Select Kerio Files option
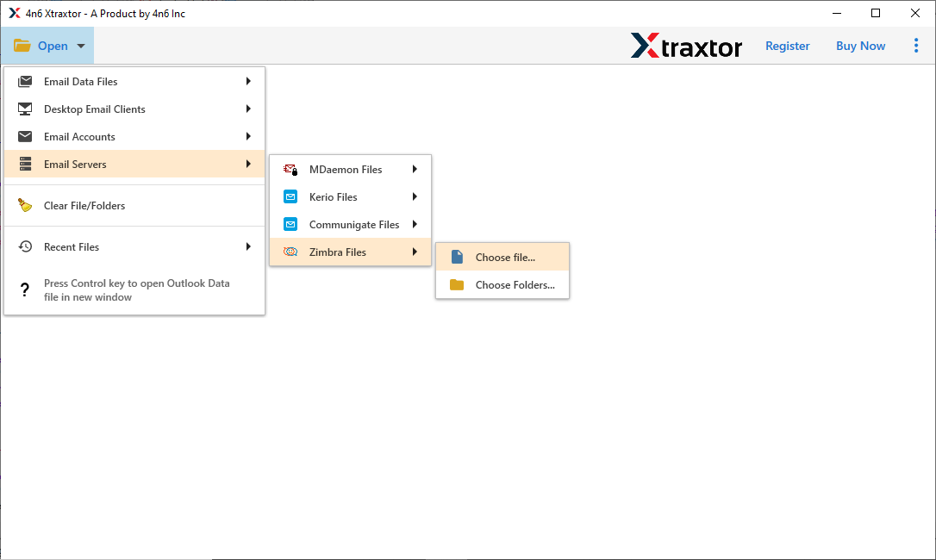The image size is (936, 560). (x=351, y=196)
